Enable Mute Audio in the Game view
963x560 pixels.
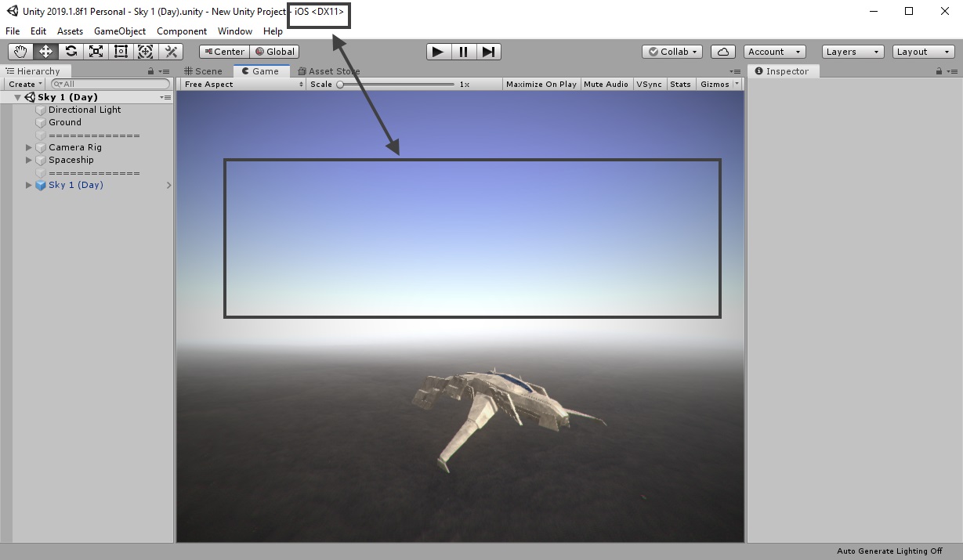pyautogui.click(x=606, y=84)
